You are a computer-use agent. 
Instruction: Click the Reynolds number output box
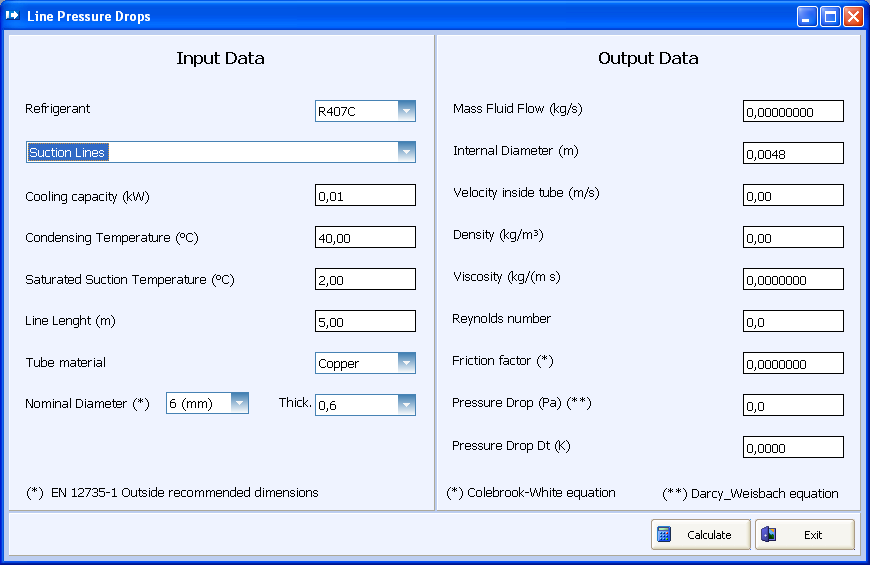pos(793,321)
